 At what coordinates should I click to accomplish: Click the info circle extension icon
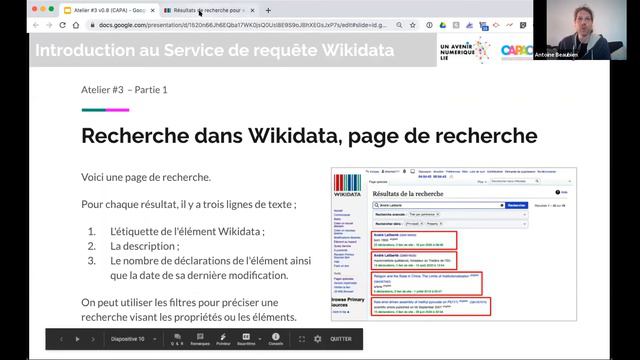pyautogui.click(x=429, y=25)
